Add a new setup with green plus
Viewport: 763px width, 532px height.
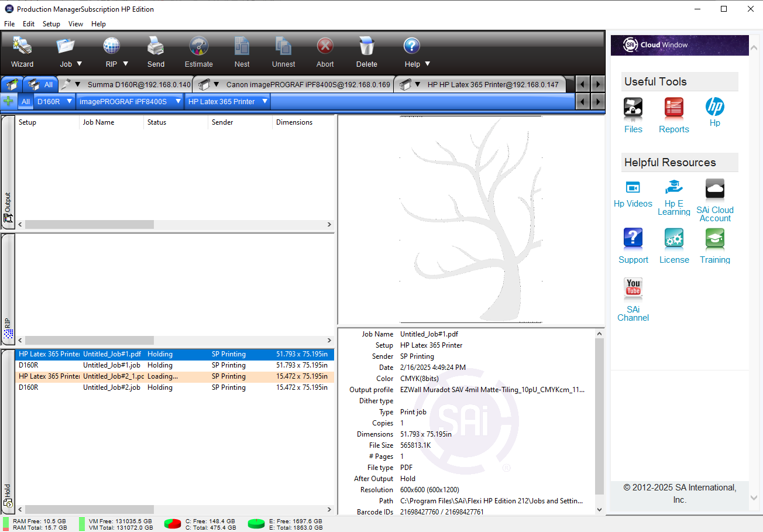(8, 101)
